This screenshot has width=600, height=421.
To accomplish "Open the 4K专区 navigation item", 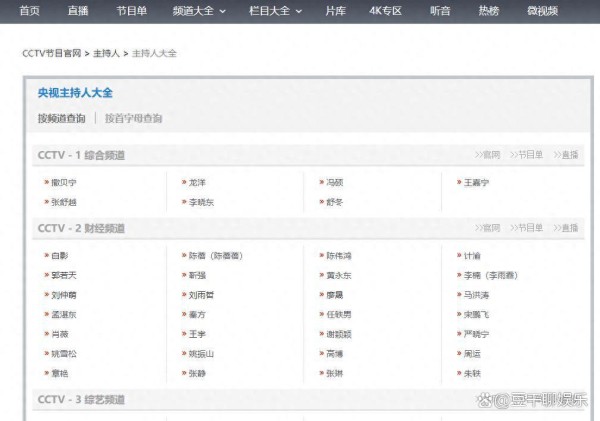I will coord(385,11).
